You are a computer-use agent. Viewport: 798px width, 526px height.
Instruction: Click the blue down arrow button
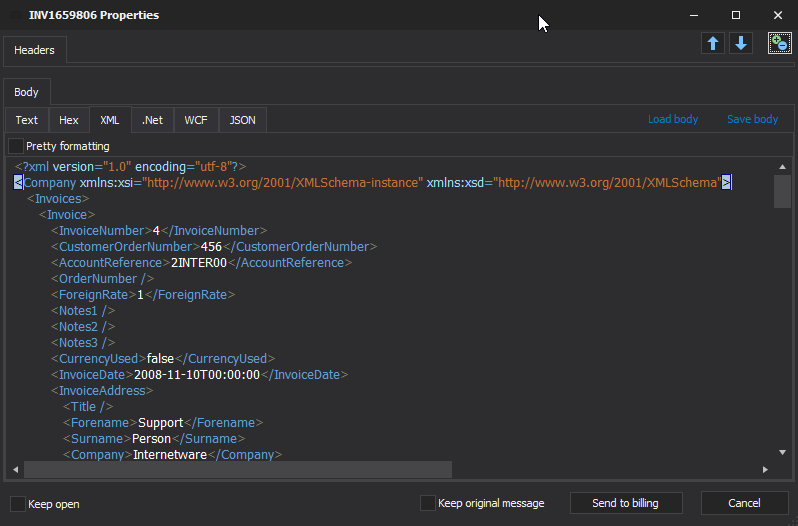pyautogui.click(x=740, y=44)
